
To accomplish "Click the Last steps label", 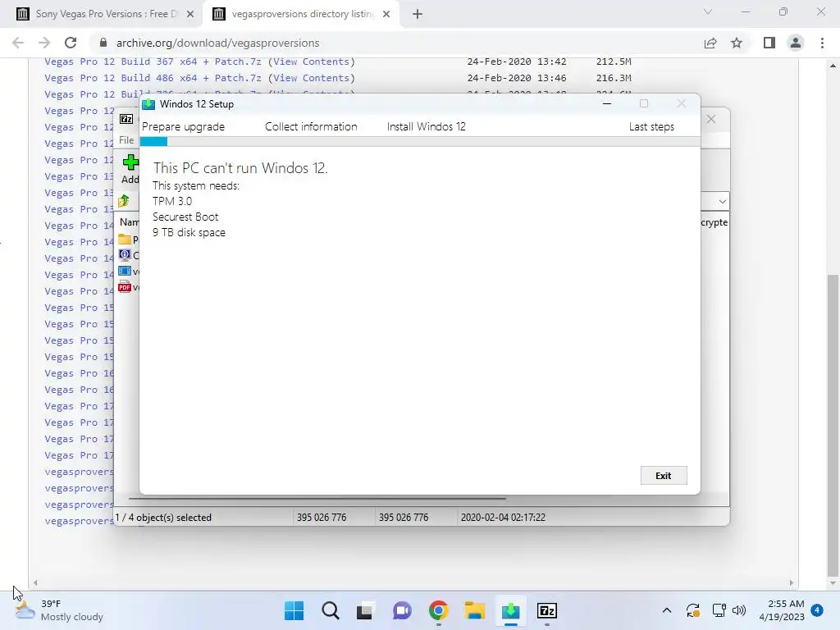I will (651, 127).
